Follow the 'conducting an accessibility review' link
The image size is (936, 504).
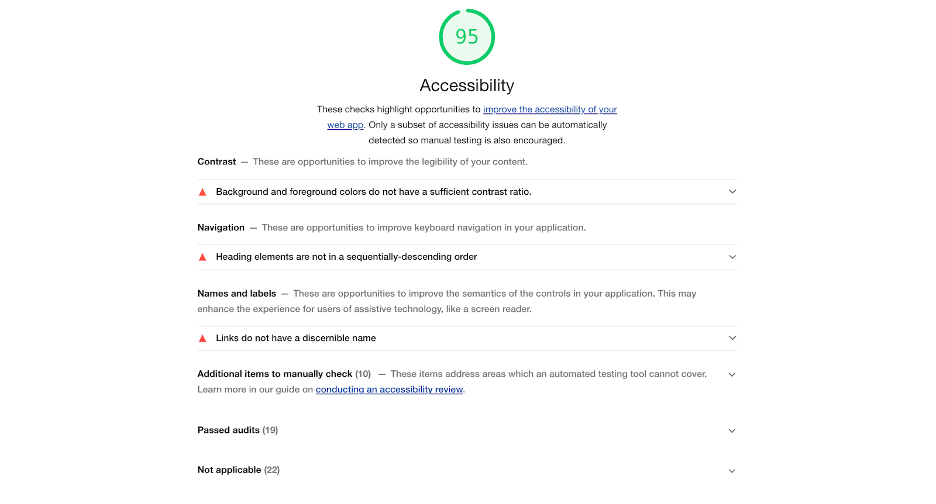(389, 390)
